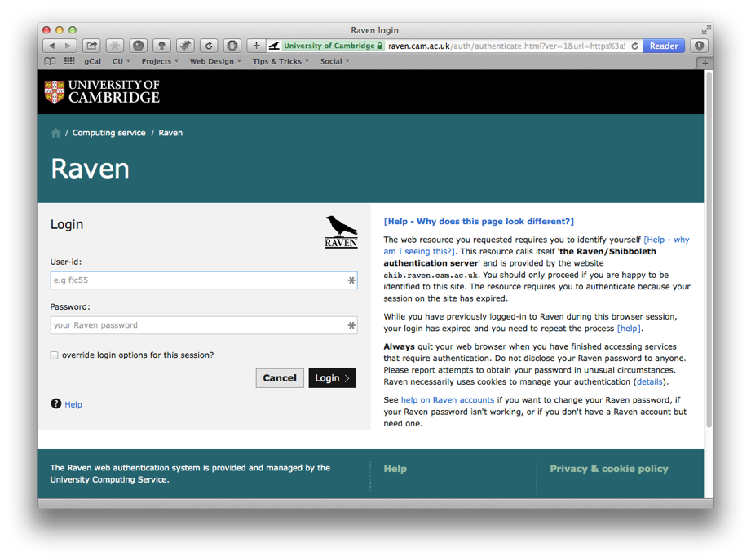This screenshot has width=751, height=560.
Task: Expand the Social bookmarks folder
Action: click(x=335, y=61)
